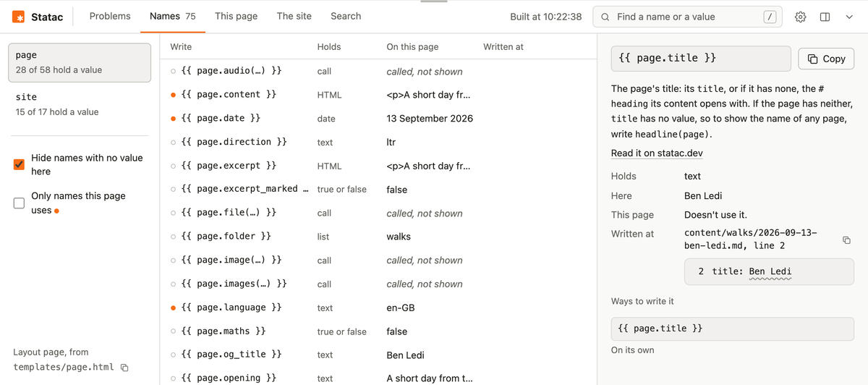This screenshot has height=385, width=868.
Task: Click the title: Ben Ledi source line
Action: (769, 271)
